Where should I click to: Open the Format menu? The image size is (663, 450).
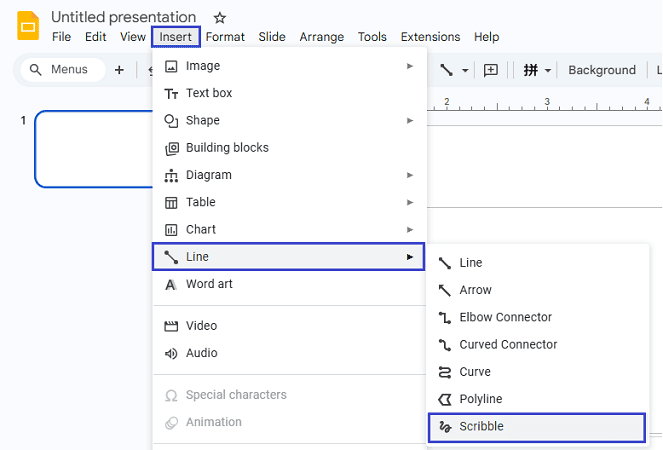click(x=225, y=37)
